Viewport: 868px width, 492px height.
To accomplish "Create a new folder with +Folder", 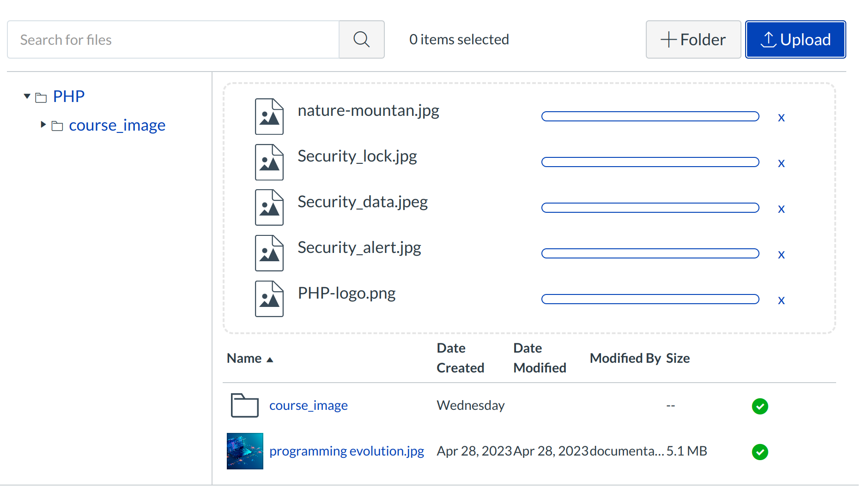I will tap(693, 40).
